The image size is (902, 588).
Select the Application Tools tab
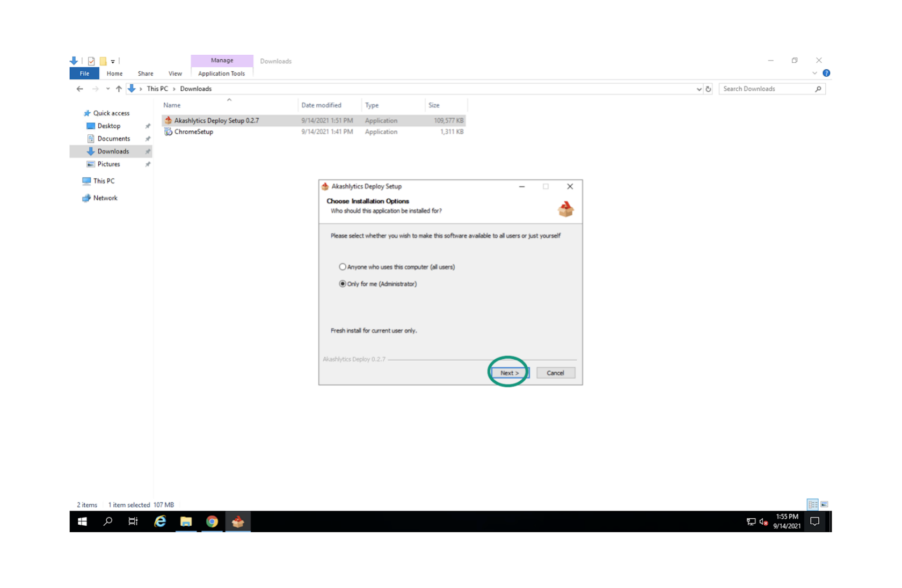[x=221, y=74]
